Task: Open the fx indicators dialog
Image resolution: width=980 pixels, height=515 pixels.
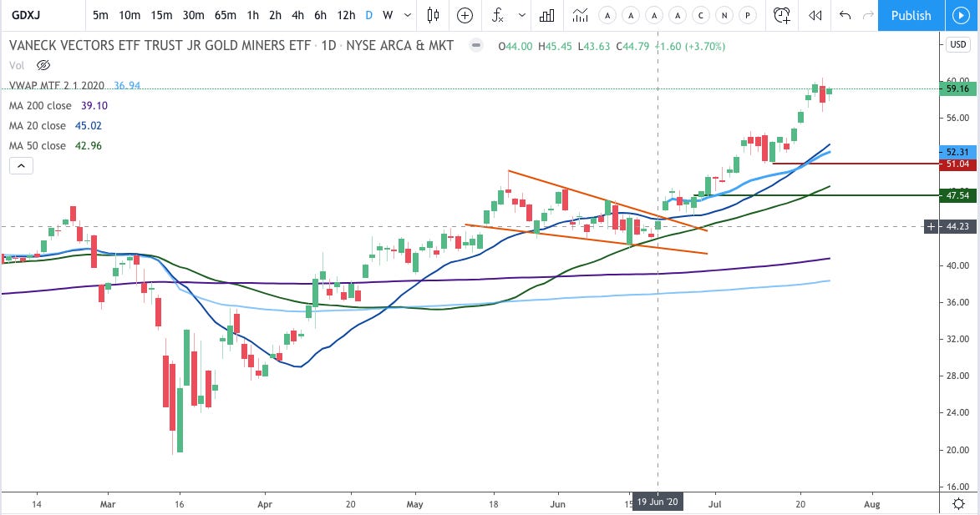Action: point(497,16)
